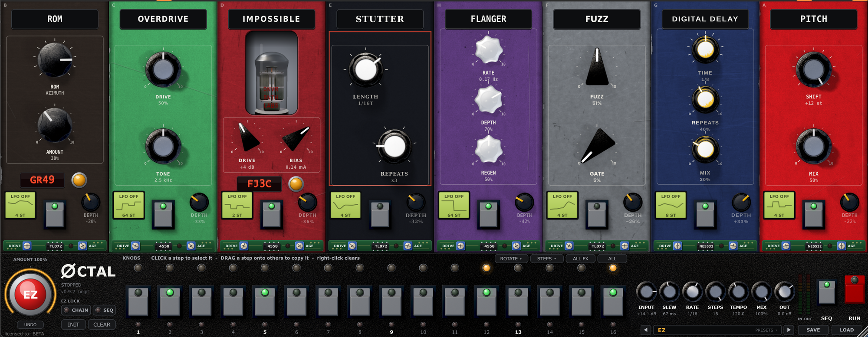Click the Overdrive DRIVE knob
The height and width of the screenshot is (337, 868).
point(163,69)
